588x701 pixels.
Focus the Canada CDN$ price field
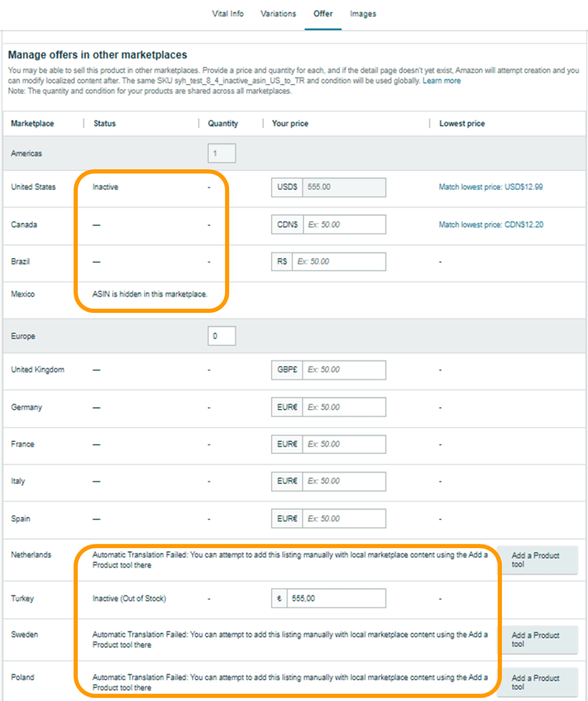(x=344, y=224)
